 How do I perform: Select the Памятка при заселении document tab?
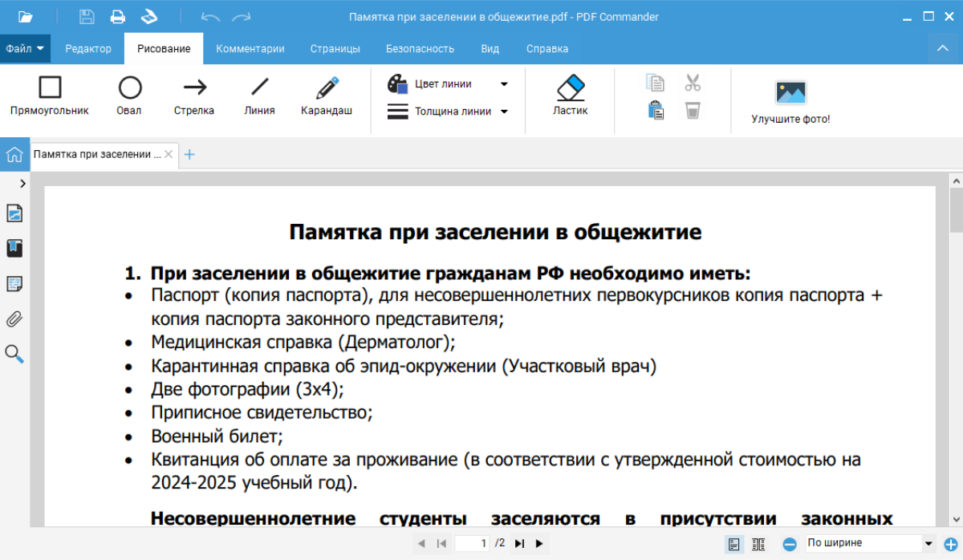pos(96,155)
